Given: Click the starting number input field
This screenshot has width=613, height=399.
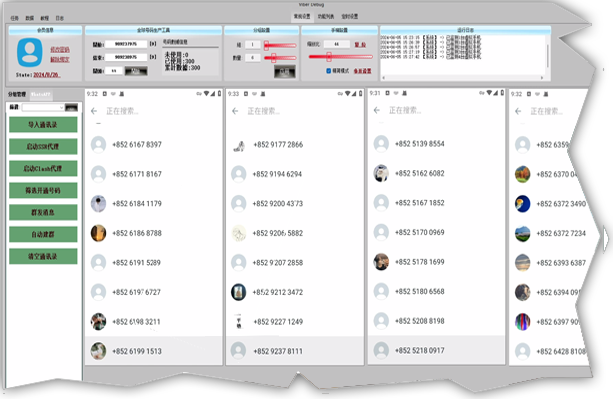Looking at the screenshot, I should pyautogui.click(x=126, y=44).
